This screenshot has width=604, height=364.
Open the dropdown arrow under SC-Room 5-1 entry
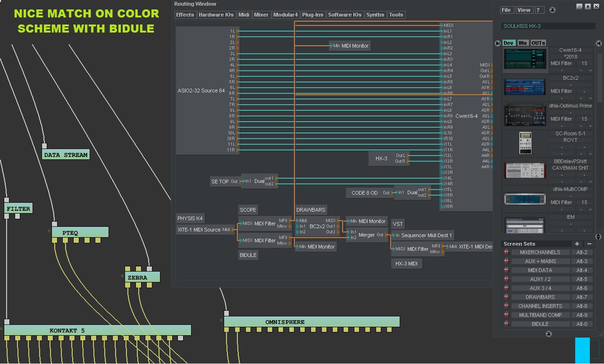(590, 154)
